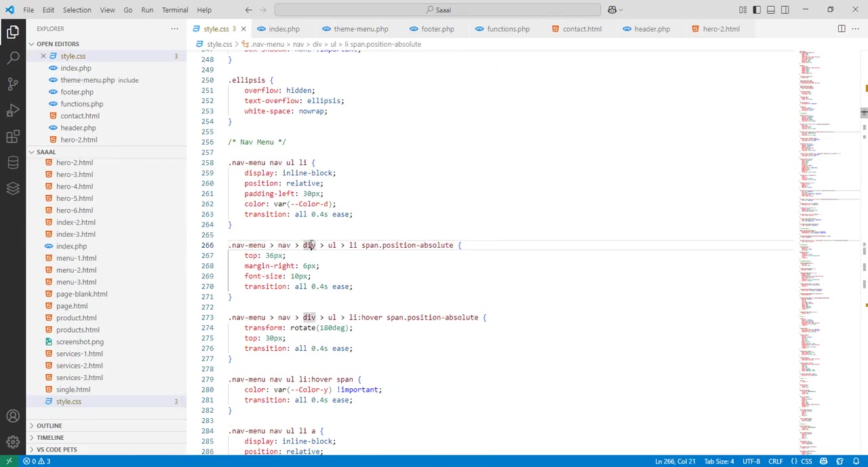The height and width of the screenshot is (467, 868).
Task: Switch to the functions.php tab
Action: click(x=508, y=29)
